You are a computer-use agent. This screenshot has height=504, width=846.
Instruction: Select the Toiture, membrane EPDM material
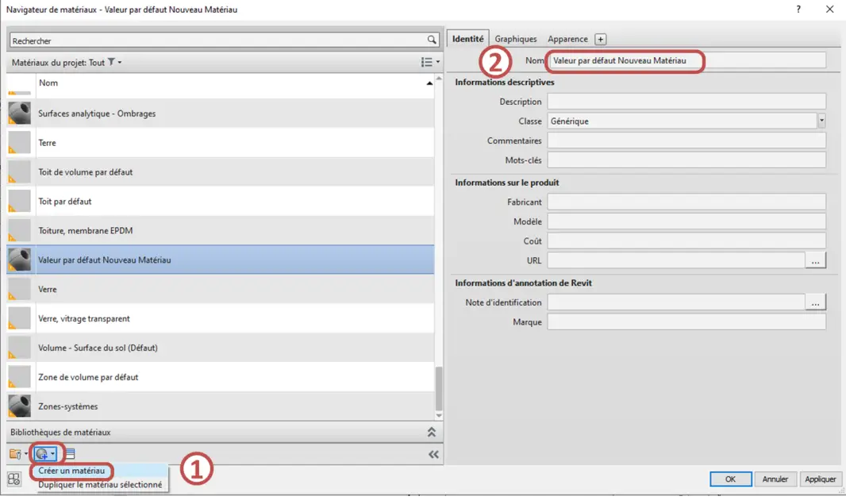(x=220, y=230)
